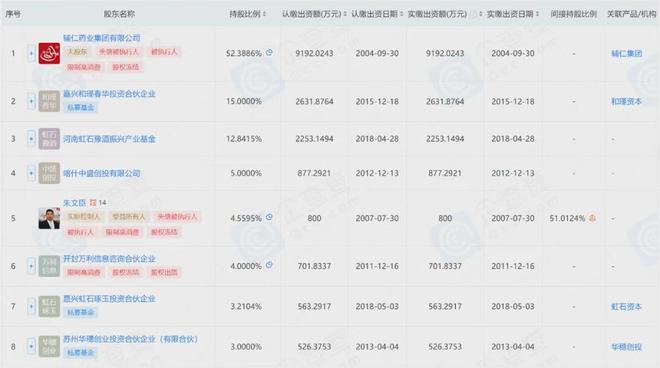Open 嘉兴和瑾春华投资合伙企业 link

[x=109, y=94]
